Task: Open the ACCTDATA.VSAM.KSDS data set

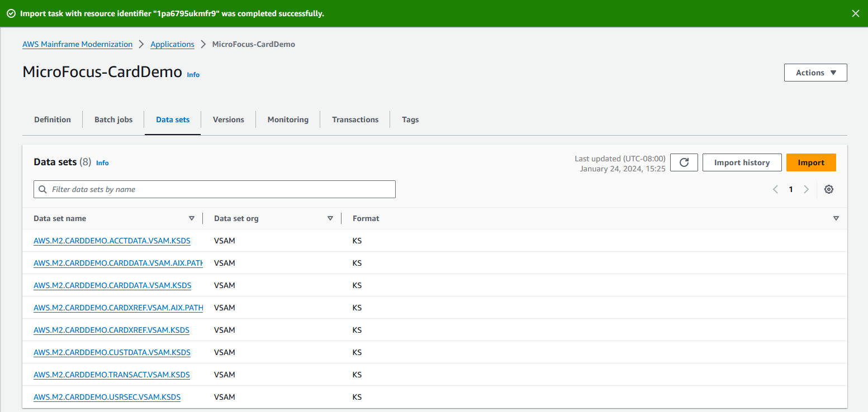Action: 112,241
